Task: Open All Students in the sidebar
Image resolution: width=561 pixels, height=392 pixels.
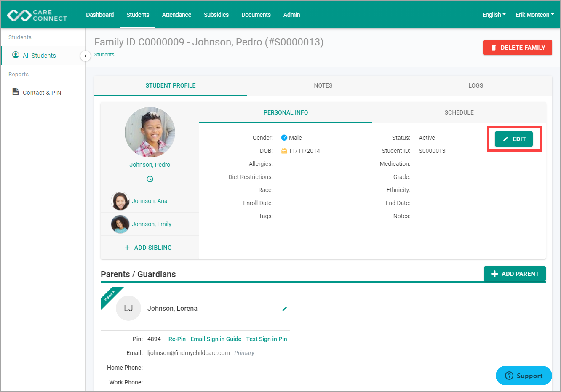Action: (39, 56)
